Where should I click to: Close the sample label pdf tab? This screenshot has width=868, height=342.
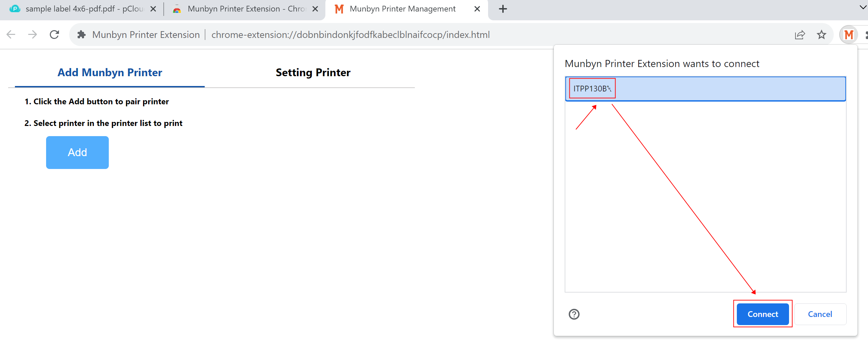coord(153,9)
